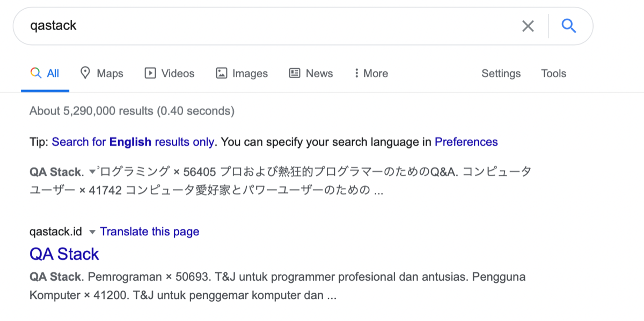644x321 pixels.
Task: Click the Translate this page link
Action: [150, 232]
